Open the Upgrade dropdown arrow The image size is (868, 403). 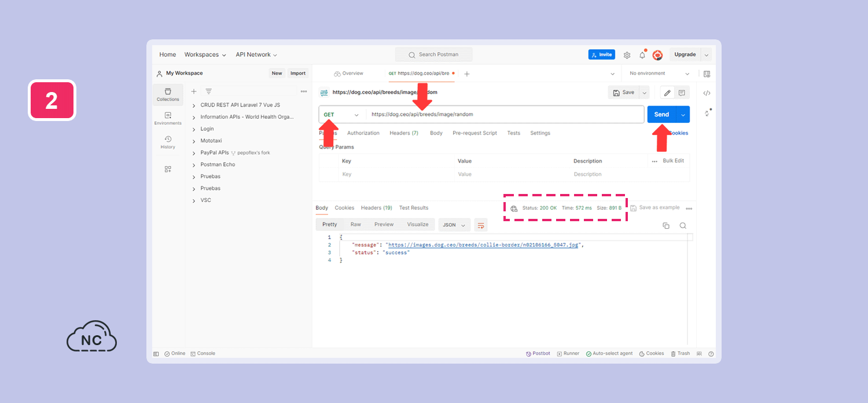coord(706,55)
